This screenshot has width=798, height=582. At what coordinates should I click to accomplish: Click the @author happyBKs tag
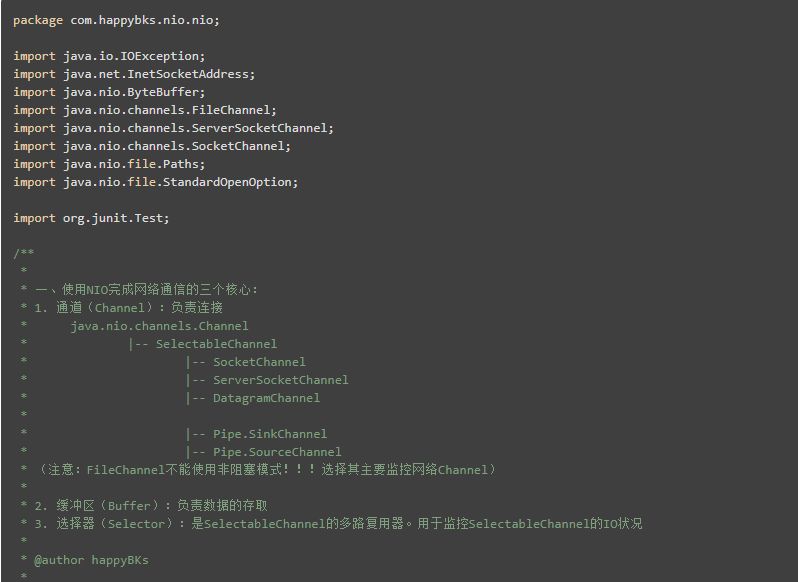91,560
